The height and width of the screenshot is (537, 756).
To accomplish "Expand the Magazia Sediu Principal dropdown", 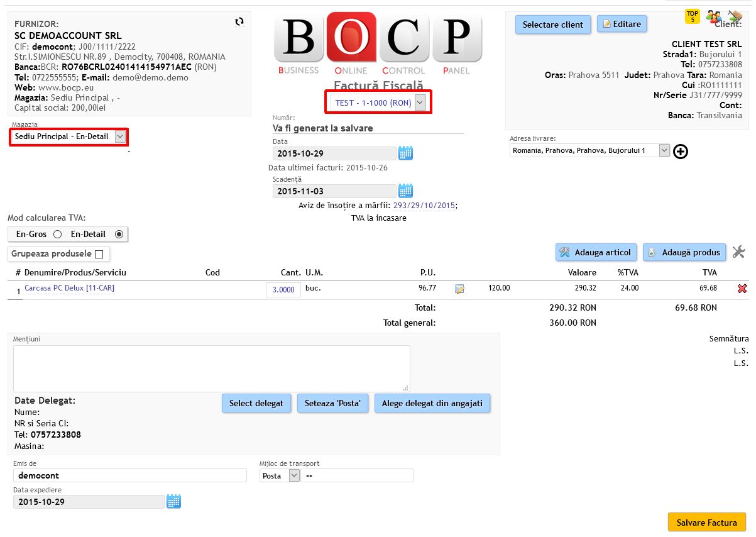I will coord(121,136).
